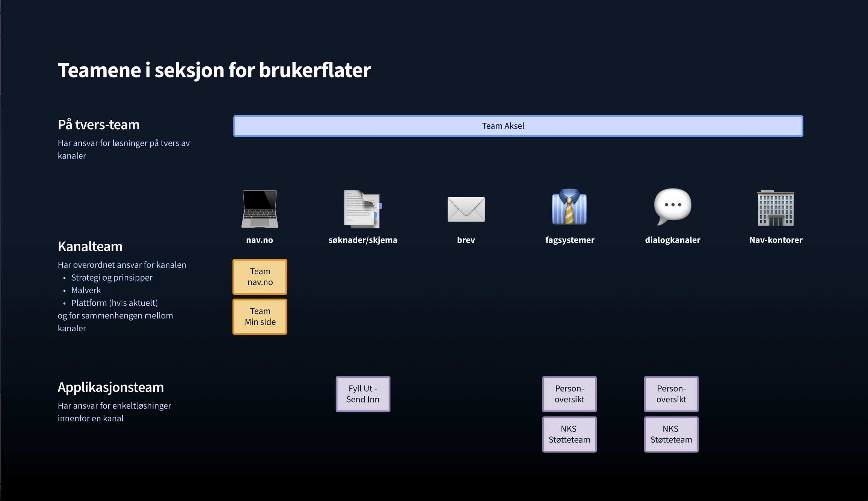This screenshot has width=868, height=501.
Task: Select the Team Aksel bar
Action: (x=518, y=126)
